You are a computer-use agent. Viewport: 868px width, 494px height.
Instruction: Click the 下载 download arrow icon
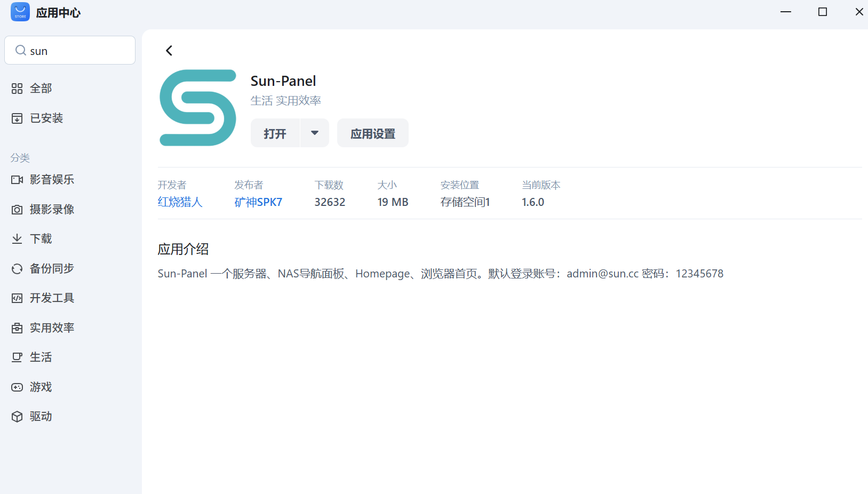17,239
